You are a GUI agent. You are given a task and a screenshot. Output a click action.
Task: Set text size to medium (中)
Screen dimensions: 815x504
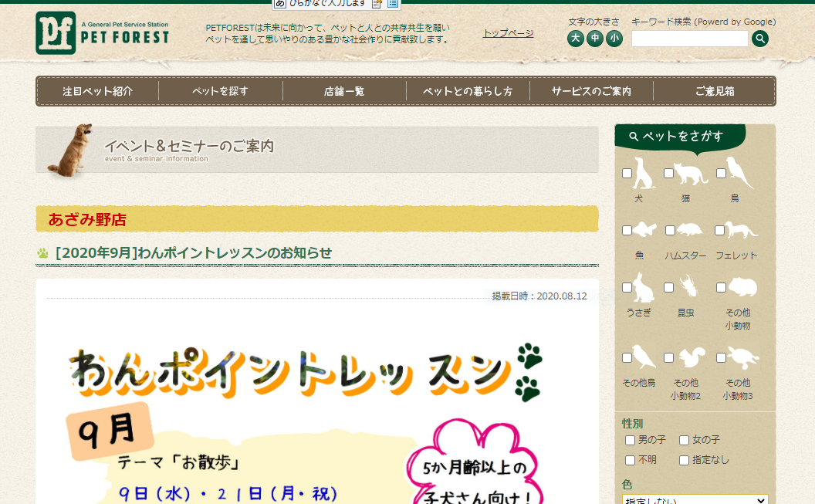594,39
